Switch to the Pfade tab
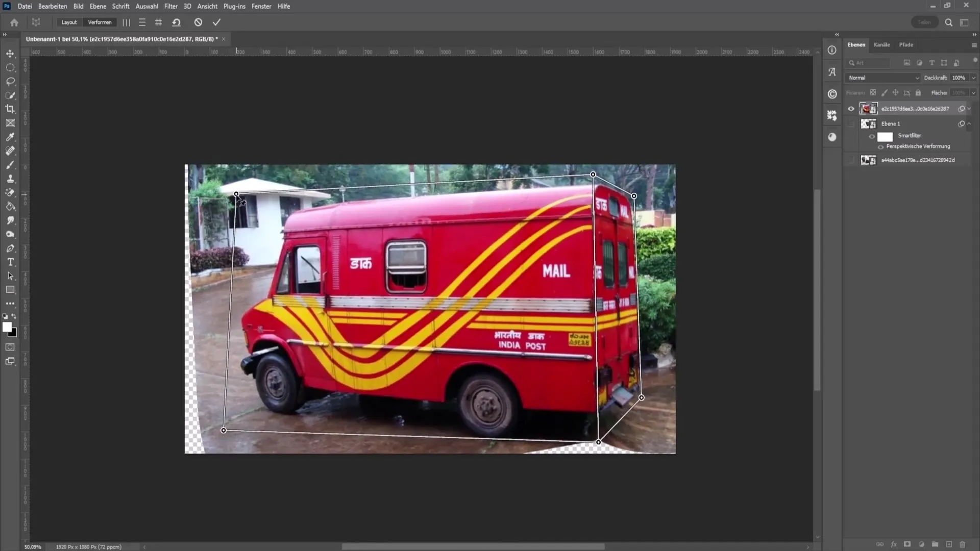This screenshot has height=551, width=980. click(x=906, y=45)
